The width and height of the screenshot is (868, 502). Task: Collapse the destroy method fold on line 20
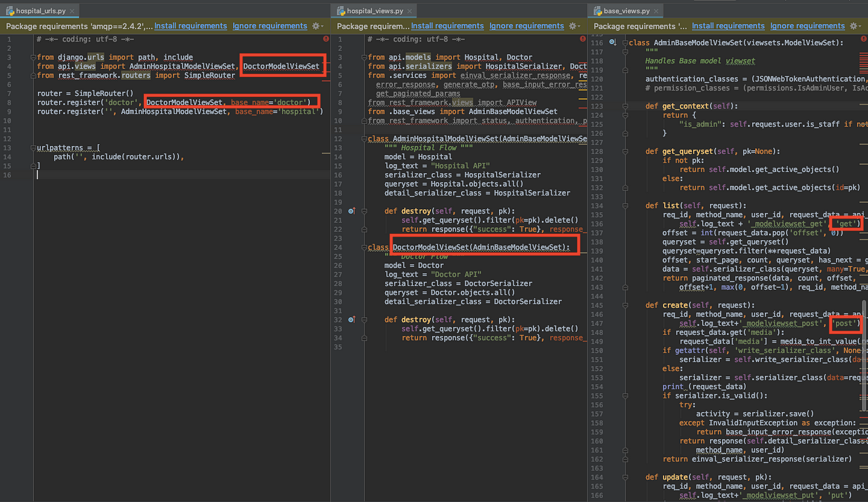coord(365,211)
